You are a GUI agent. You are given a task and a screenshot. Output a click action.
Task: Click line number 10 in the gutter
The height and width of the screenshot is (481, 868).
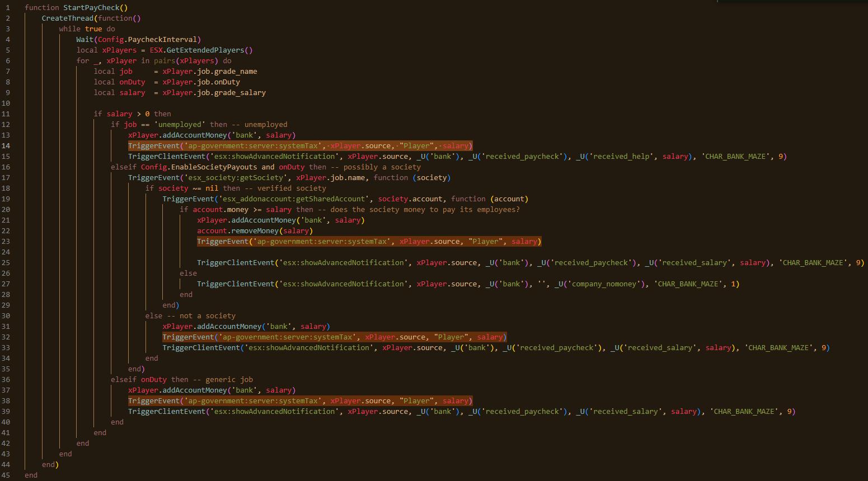6,103
